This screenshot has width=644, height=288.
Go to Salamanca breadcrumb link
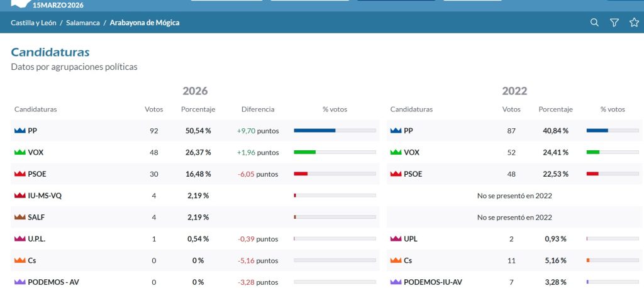[x=83, y=23]
